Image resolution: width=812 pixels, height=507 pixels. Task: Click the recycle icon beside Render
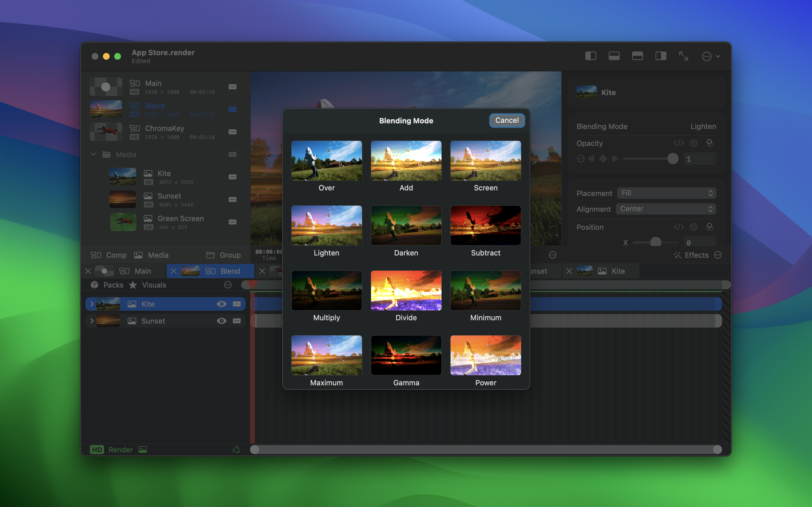(x=236, y=449)
